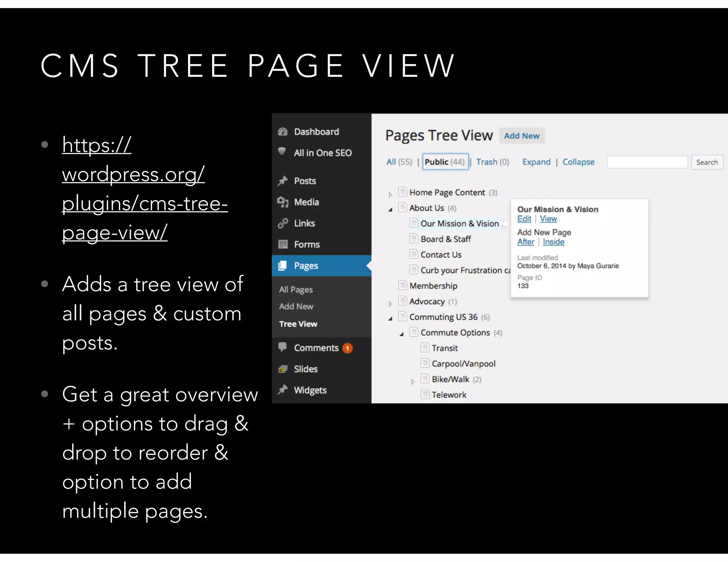Click the Pages icon in sidebar
The image size is (728, 562).
(x=282, y=266)
